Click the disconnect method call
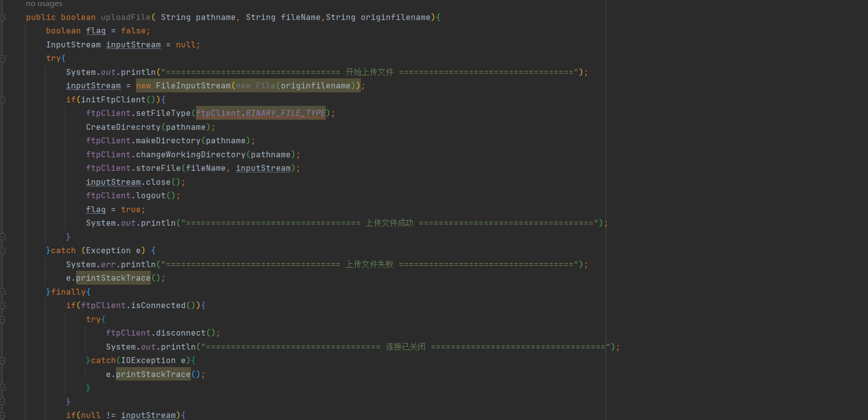 (180, 333)
